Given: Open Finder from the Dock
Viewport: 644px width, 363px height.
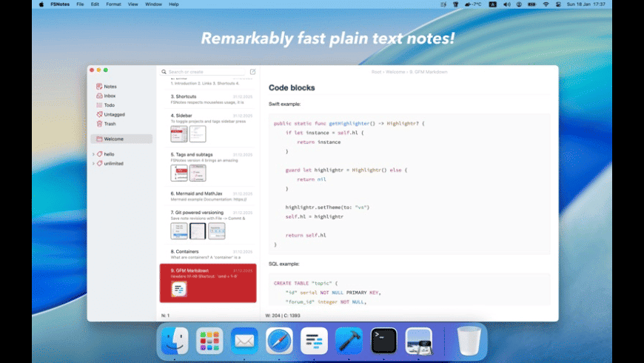Looking at the screenshot, I should coord(175,341).
